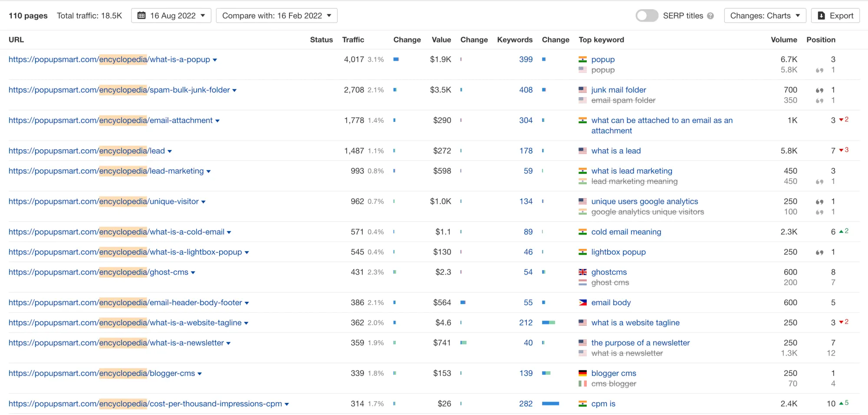
Task: Expand the unique-visitor URL dropdown arrow
Action: pos(204,202)
